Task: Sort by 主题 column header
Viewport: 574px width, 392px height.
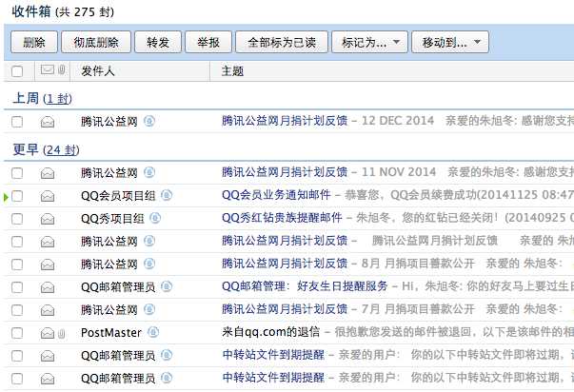Action: 232,71
